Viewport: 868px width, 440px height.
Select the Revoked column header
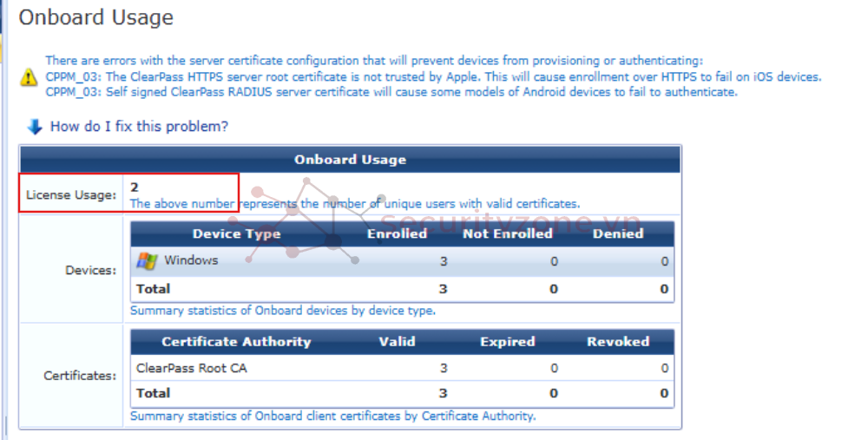617,341
